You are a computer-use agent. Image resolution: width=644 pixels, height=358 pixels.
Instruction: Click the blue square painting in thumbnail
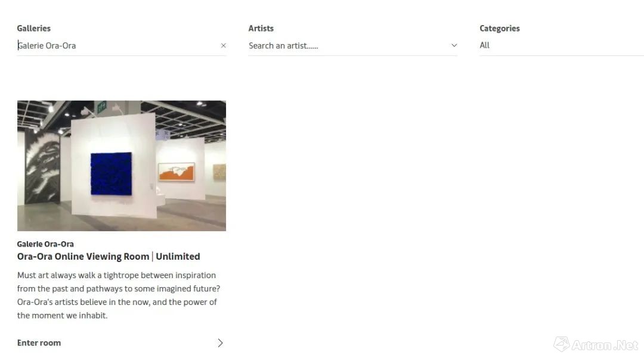click(x=112, y=174)
